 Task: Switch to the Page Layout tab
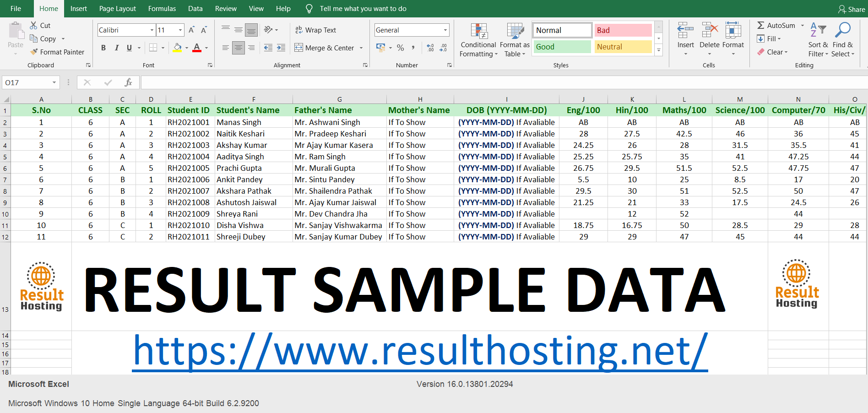point(118,9)
